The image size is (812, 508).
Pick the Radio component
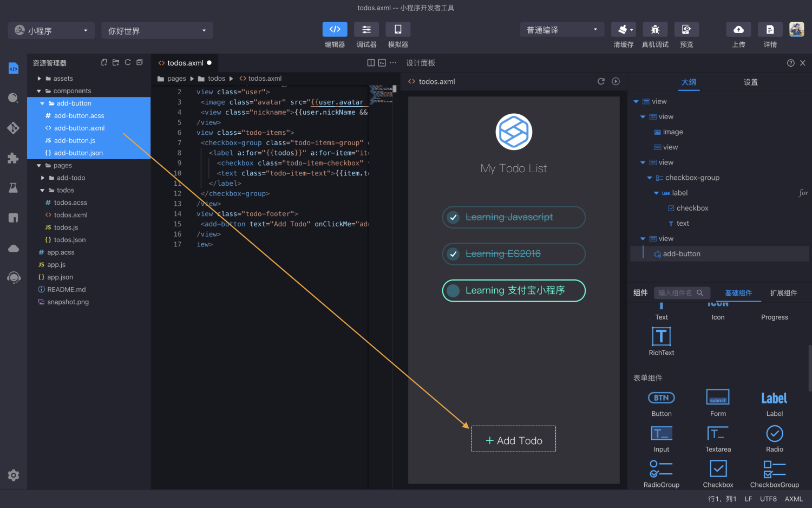(774, 440)
